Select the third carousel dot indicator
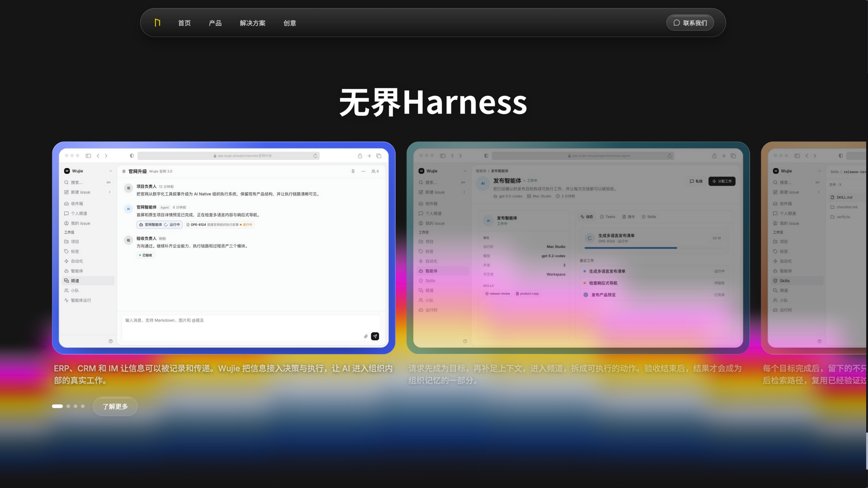The image size is (868, 488). point(75,406)
